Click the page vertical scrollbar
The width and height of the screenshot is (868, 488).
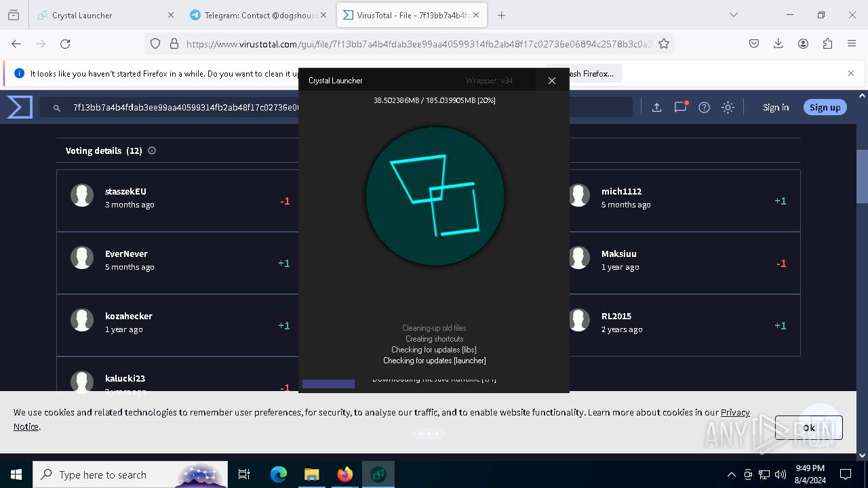tap(863, 176)
